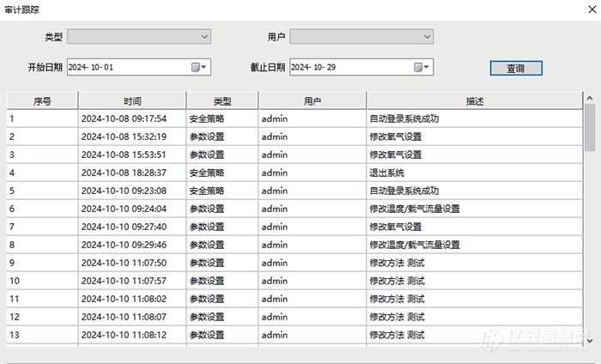Click the 查询 button
Image resolution: width=601 pixels, height=364 pixels.
click(x=516, y=68)
